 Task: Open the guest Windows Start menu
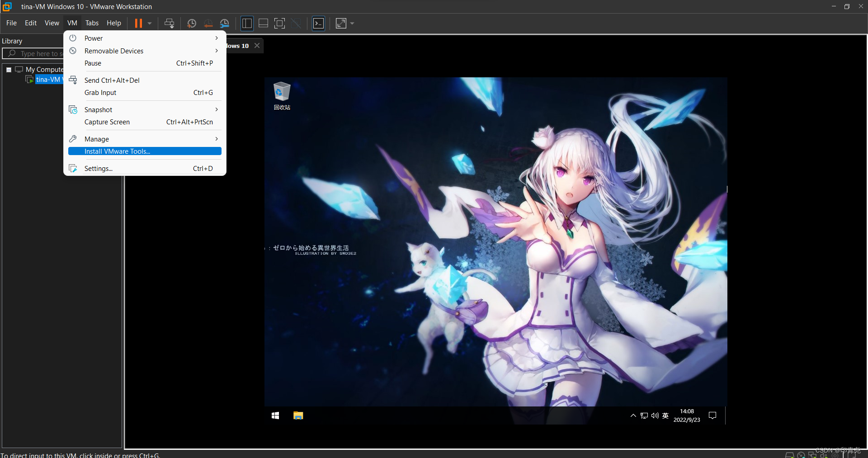[x=275, y=416]
